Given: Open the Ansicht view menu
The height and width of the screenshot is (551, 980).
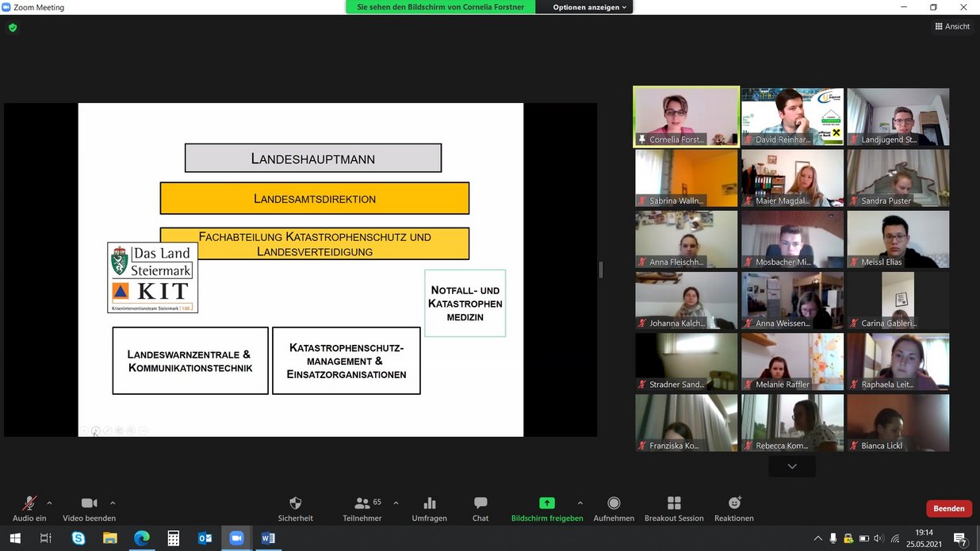Looking at the screenshot, I should 951,26.
